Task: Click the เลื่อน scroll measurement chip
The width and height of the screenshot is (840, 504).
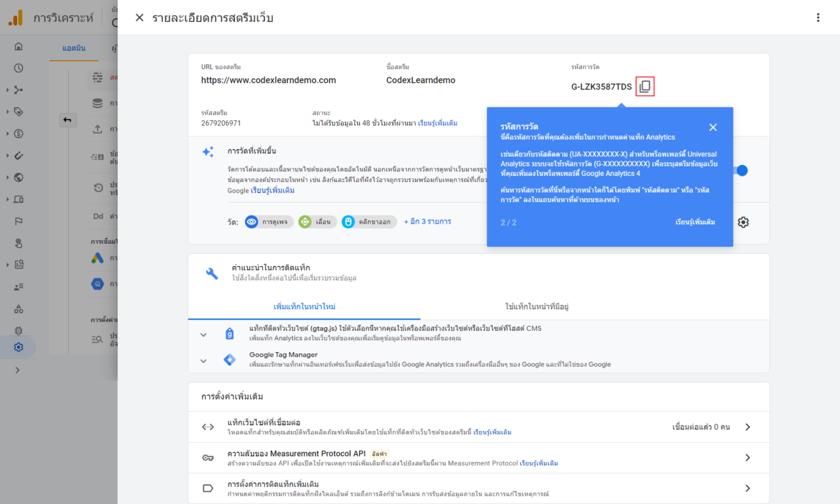Action: 315,222
